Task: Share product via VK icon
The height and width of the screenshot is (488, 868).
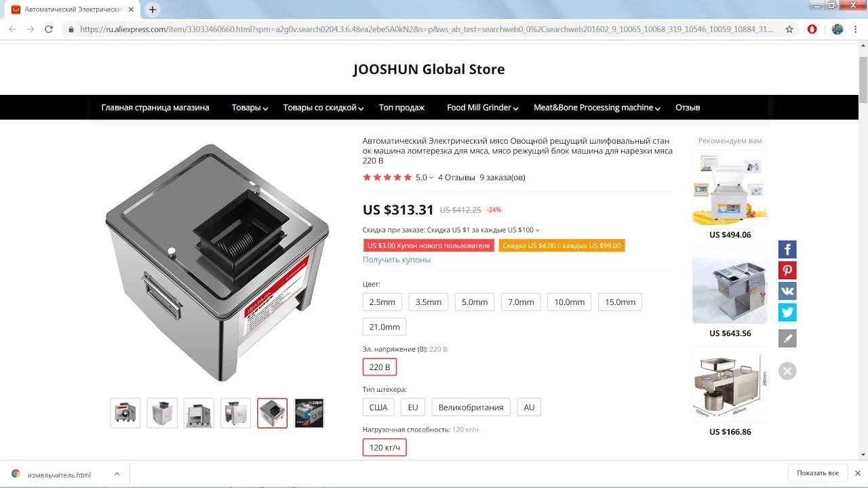Action: coord(787,291)
